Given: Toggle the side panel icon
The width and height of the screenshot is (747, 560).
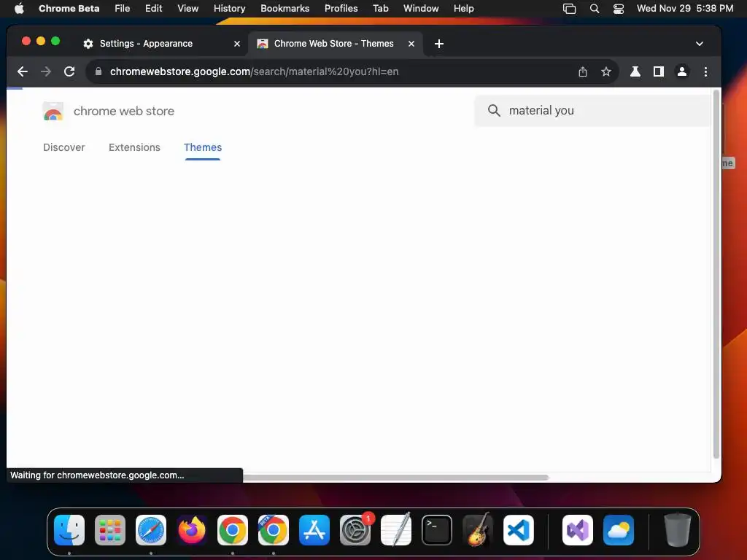Looking at the screenshot, I should point(659,71).
